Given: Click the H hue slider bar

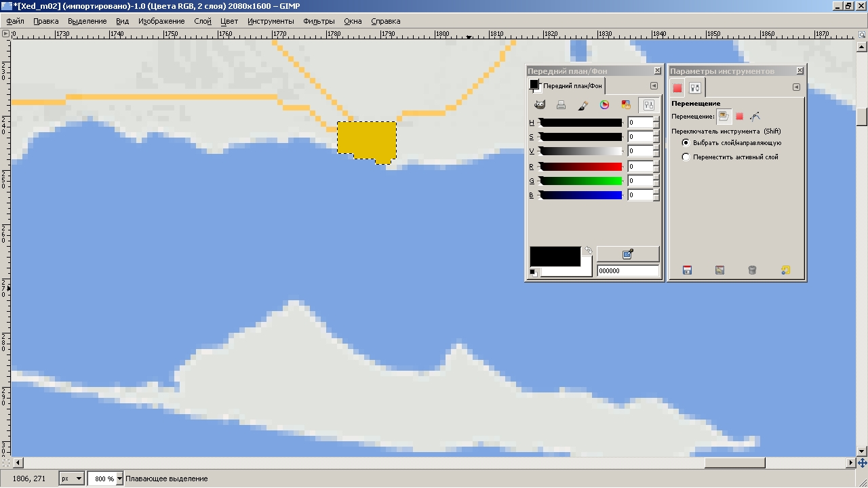Looking at the screenshot, I should (x=580, y=123).
